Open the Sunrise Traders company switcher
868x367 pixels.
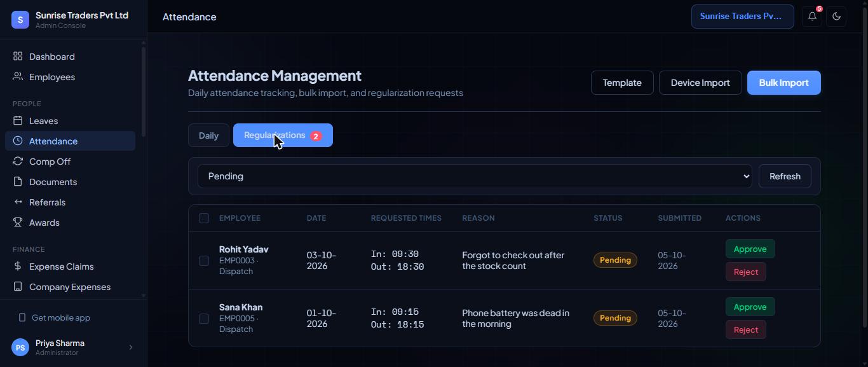(742, 17)
